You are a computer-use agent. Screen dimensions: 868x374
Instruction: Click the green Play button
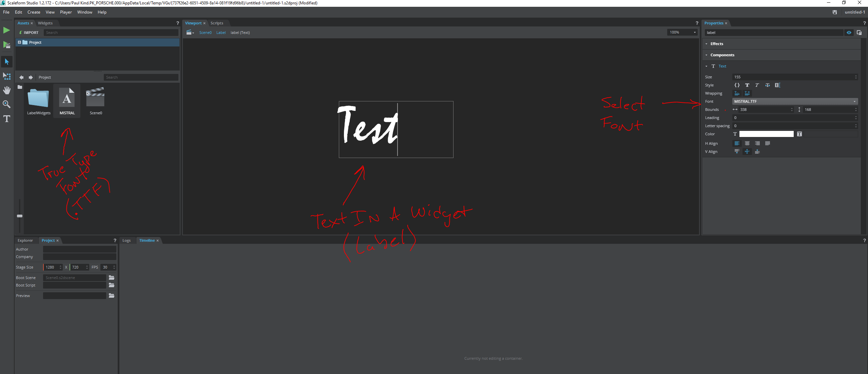[6, 30]
